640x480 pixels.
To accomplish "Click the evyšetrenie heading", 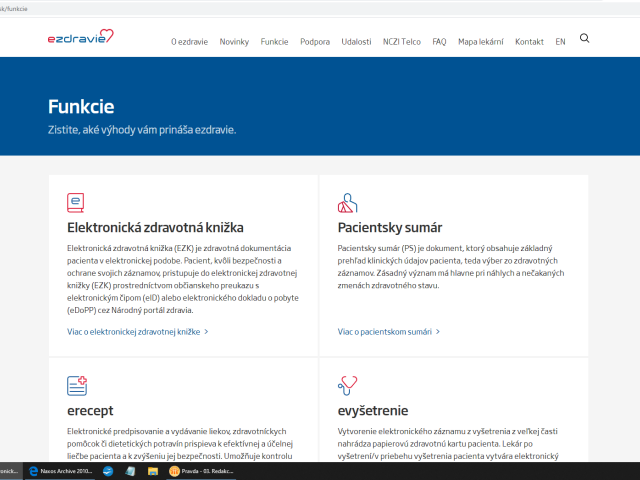I will click(373, 411).
